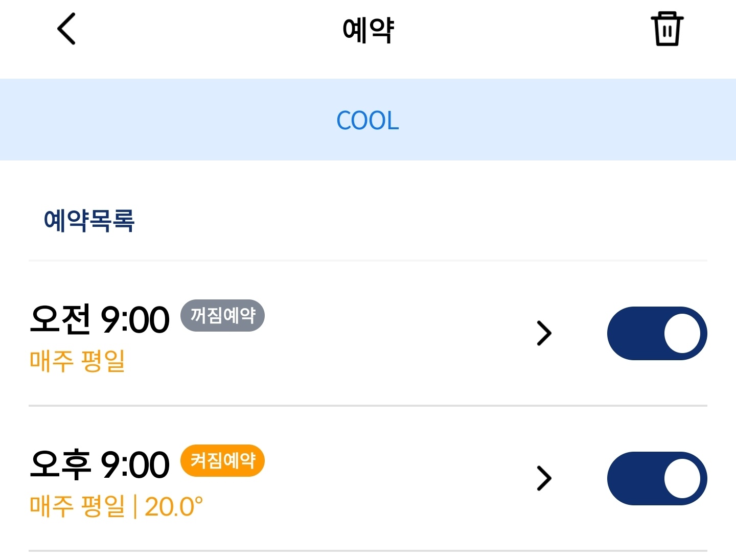
Task: Tap the white knob on 오후 9:00 switch
Action: click(682, 479)
